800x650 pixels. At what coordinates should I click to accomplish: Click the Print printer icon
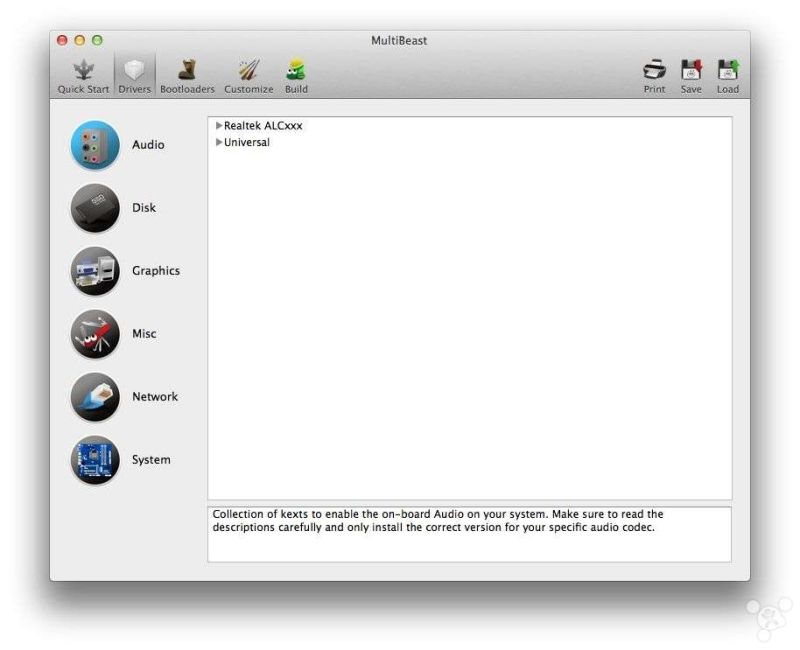click(x=654, y=70)
